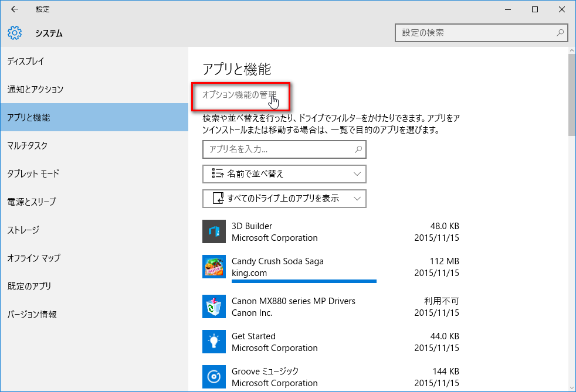
Task: Click the Get Started lightbulb icon
Action: point(214,342)
